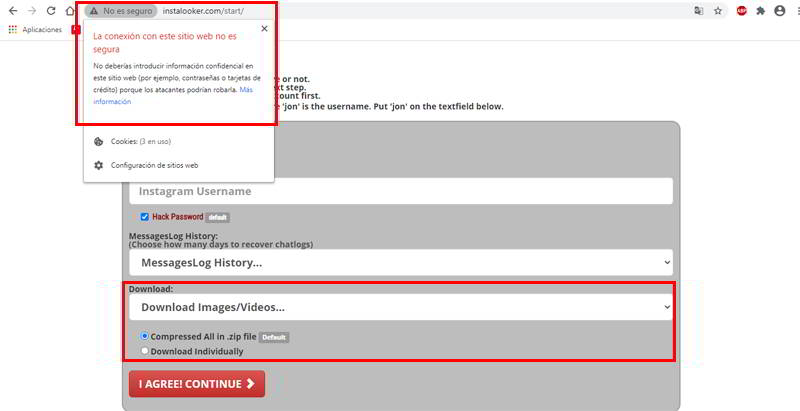Screen dimensions: 800x411
Task: Go back to the previous page
Action: (13, 11)
